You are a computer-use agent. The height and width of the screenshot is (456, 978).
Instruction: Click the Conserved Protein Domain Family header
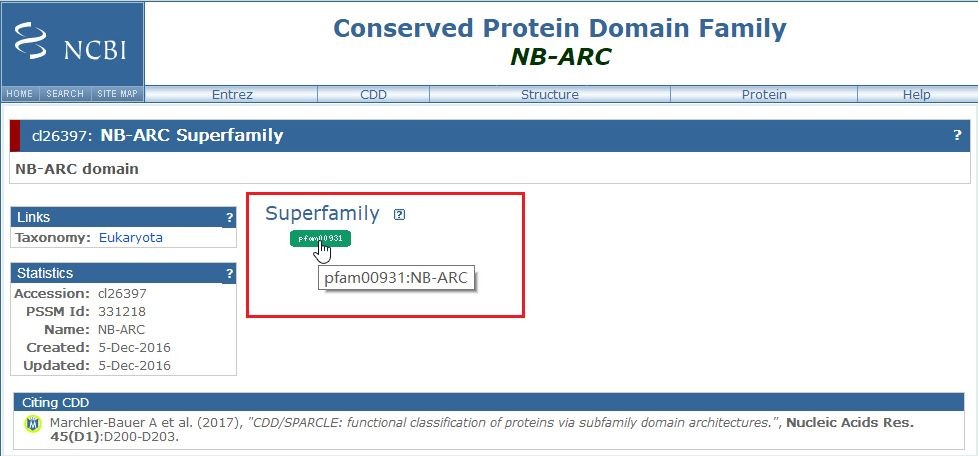coord(559,29)
